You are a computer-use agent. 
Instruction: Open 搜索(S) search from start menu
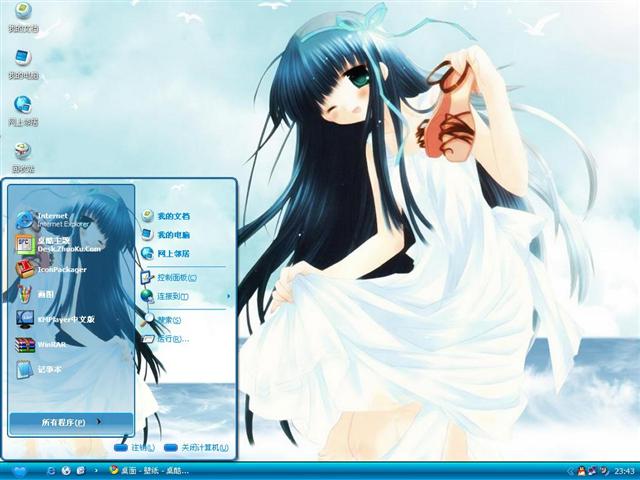[x=162, y=320]
